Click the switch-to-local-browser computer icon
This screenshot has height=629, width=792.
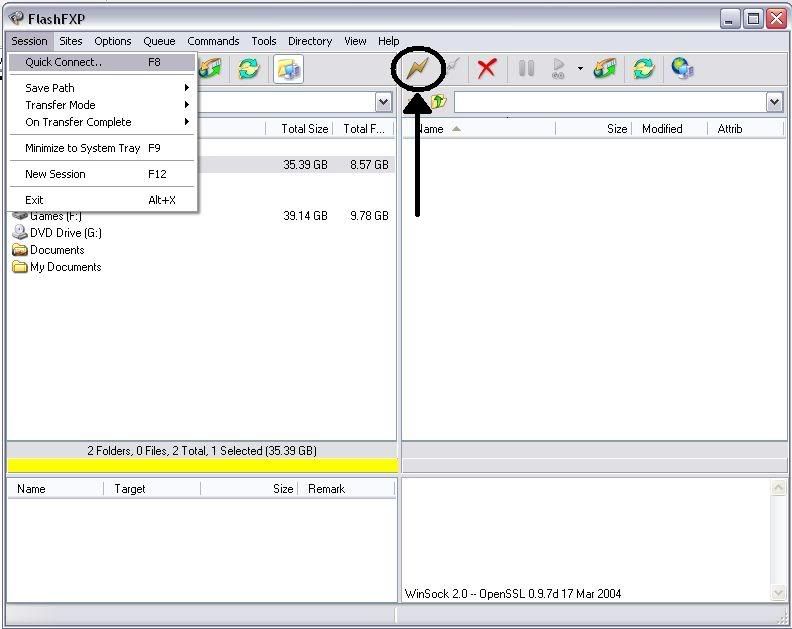coord(289,68)
